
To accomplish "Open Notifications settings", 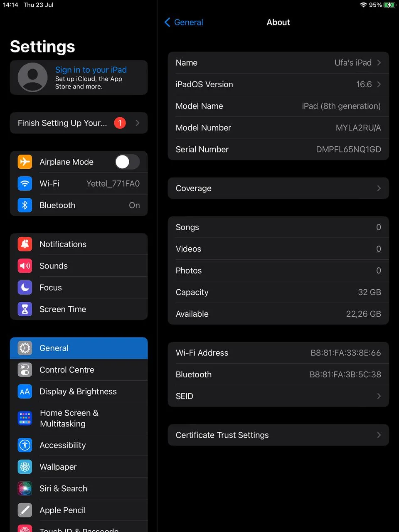I will pos(79,244).
